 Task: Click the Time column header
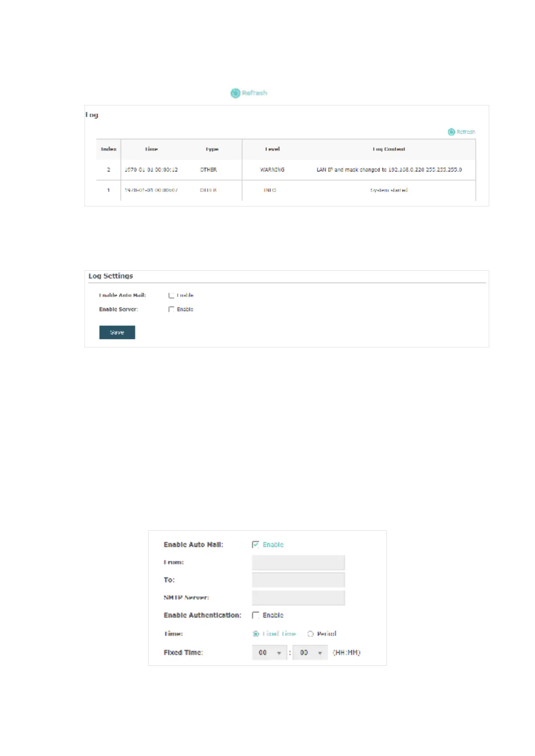click(151, 149)
